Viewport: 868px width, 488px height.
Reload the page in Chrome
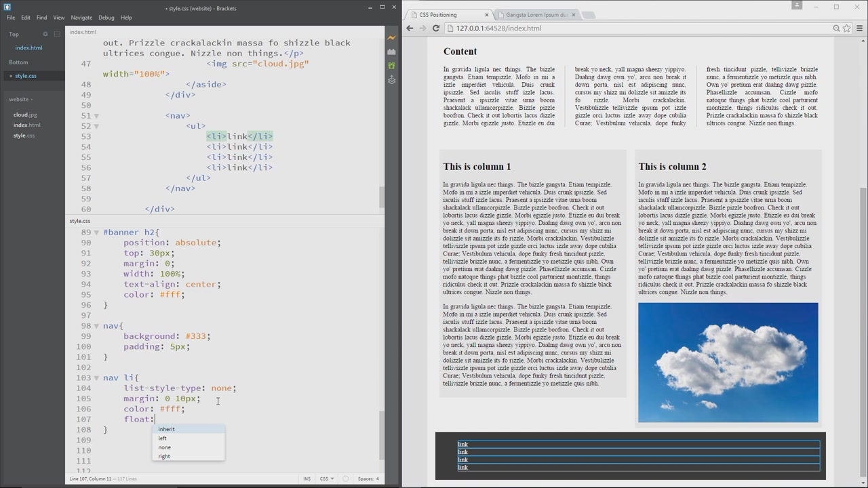click(x=435, y=28)
